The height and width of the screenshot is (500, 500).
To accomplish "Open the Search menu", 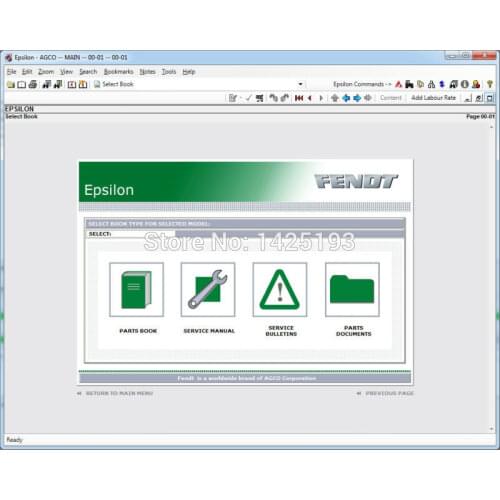I will click(x=88, y=72).
